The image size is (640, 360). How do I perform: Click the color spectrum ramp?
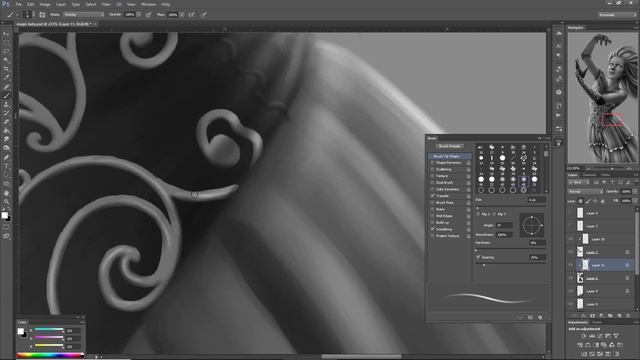50,355
